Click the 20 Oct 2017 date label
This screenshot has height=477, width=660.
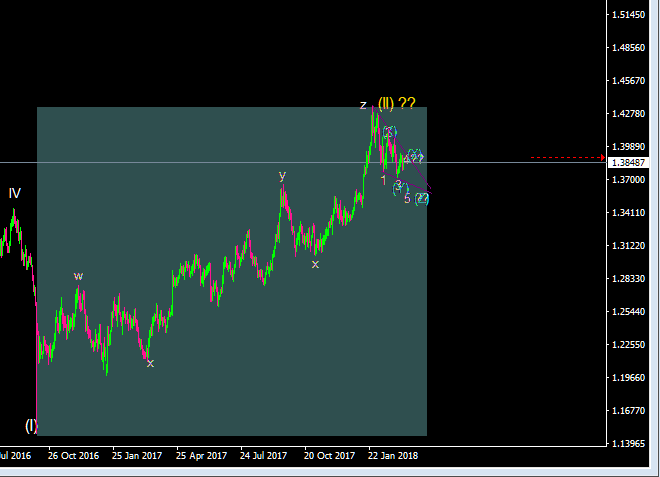[329, 455]
